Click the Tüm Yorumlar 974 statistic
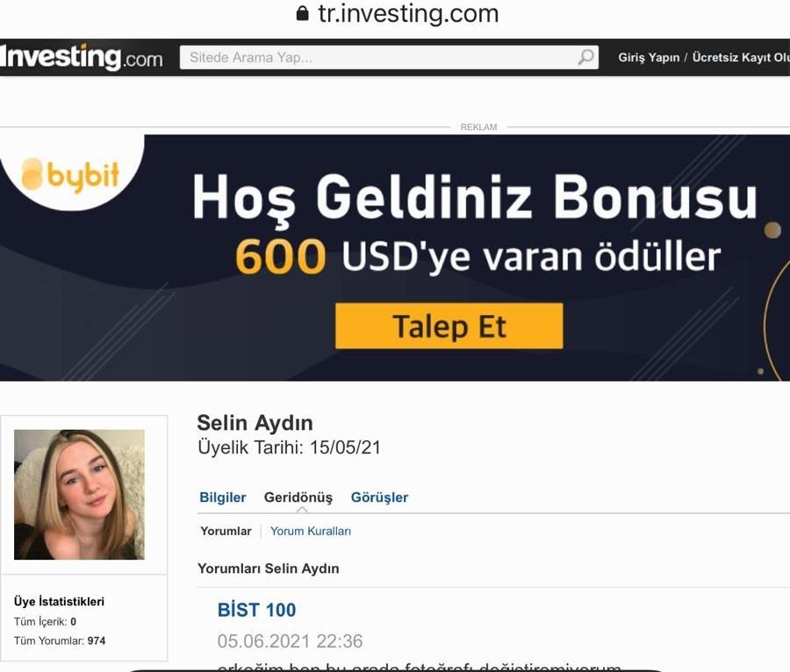 pyautogui.click(x=60, y=640)
